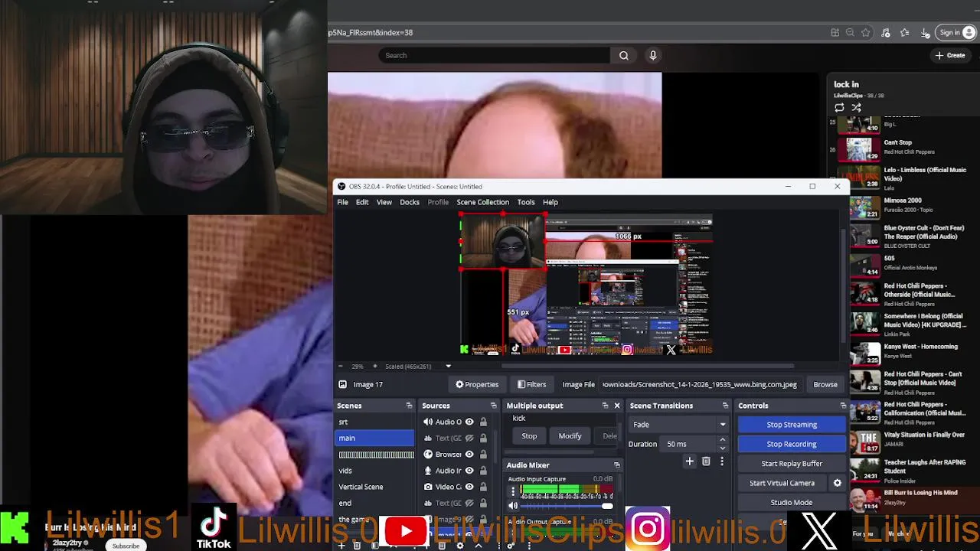The width and height of the screenshot is (980, 551).
Task: Show the first Text (GDI) source
Action: coord(469,438)
